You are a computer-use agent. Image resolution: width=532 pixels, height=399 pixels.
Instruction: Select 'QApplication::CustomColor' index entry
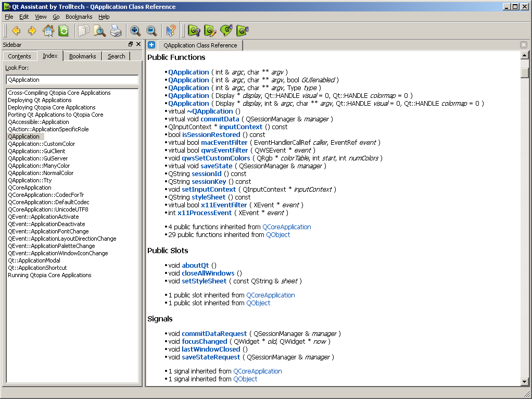point(42,144)
